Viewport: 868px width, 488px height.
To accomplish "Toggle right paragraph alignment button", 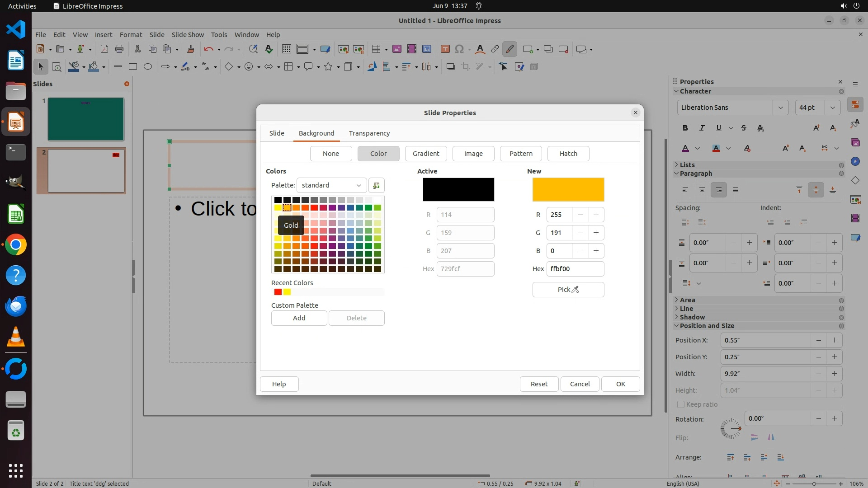I will (x=718, y=190).
